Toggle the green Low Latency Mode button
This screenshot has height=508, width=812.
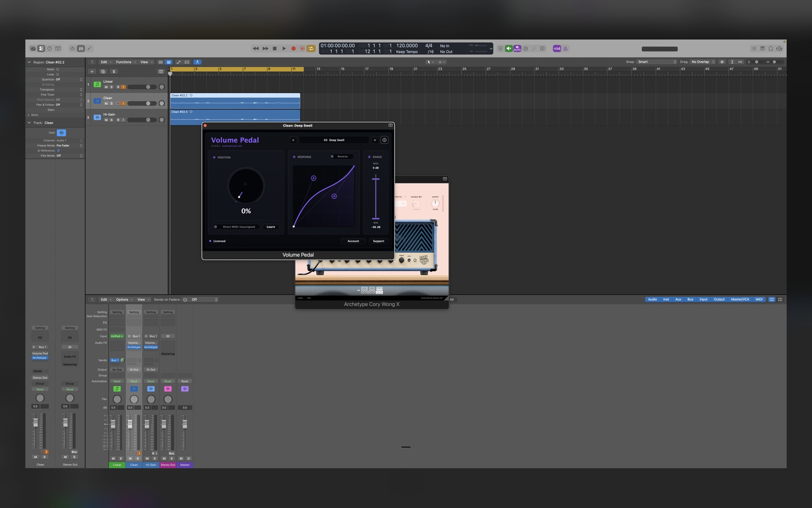point(509,48)
